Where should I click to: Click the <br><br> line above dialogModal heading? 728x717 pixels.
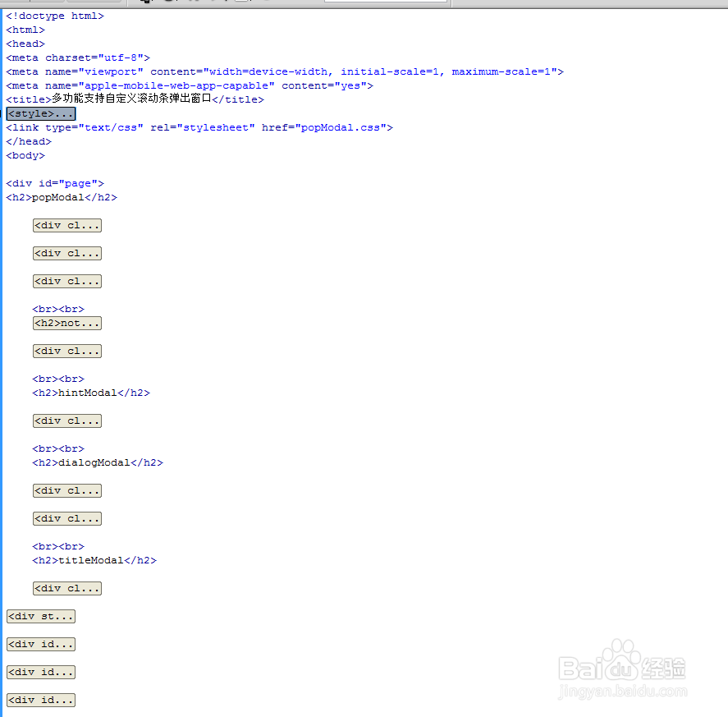[x=58, y=448]
